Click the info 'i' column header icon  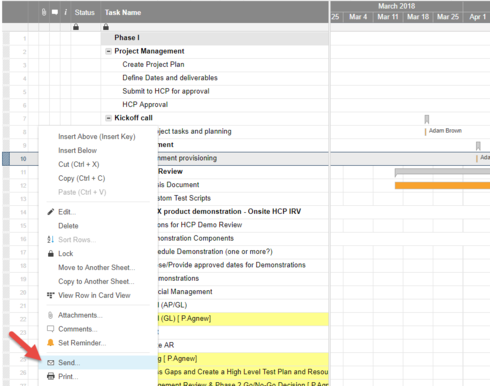click(65, 12)
